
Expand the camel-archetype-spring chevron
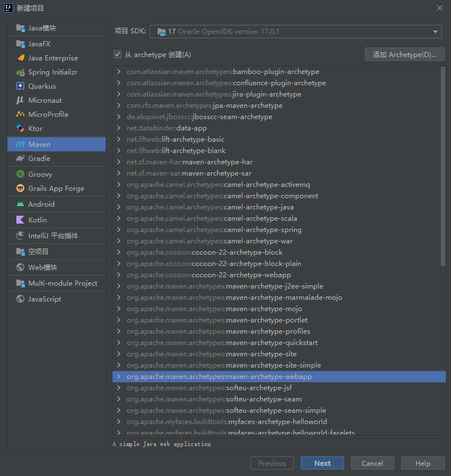pos(119,229)
